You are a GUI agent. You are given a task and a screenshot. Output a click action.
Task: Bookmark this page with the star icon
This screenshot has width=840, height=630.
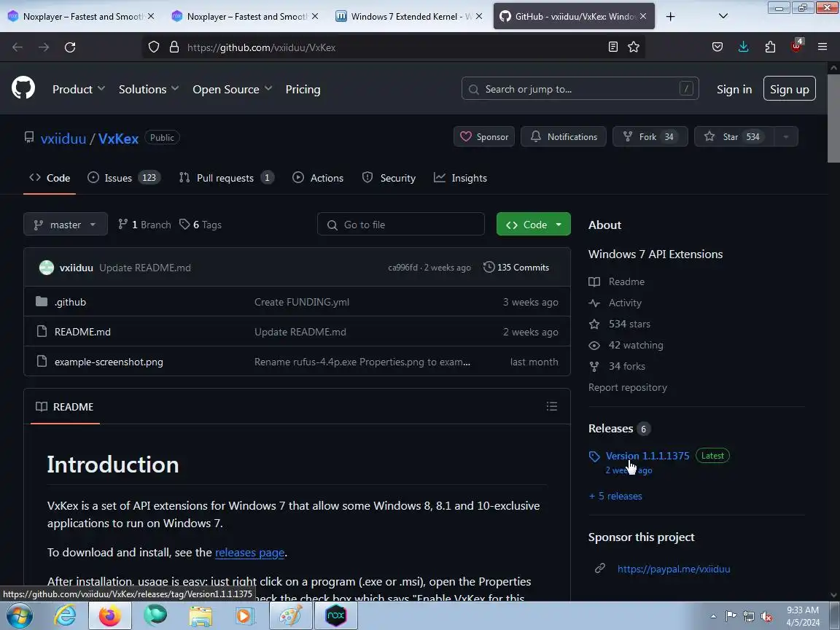[634, 47]
